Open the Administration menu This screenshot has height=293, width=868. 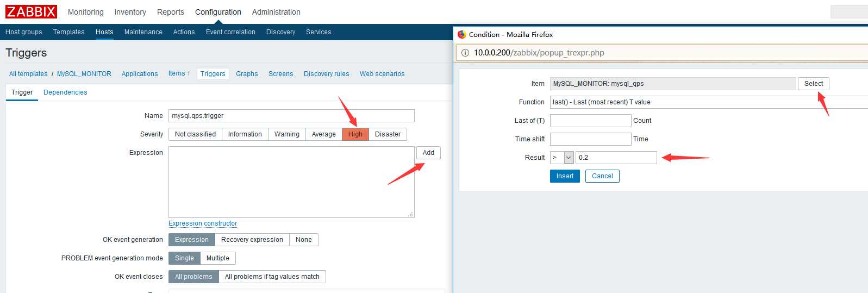point(276,12)
